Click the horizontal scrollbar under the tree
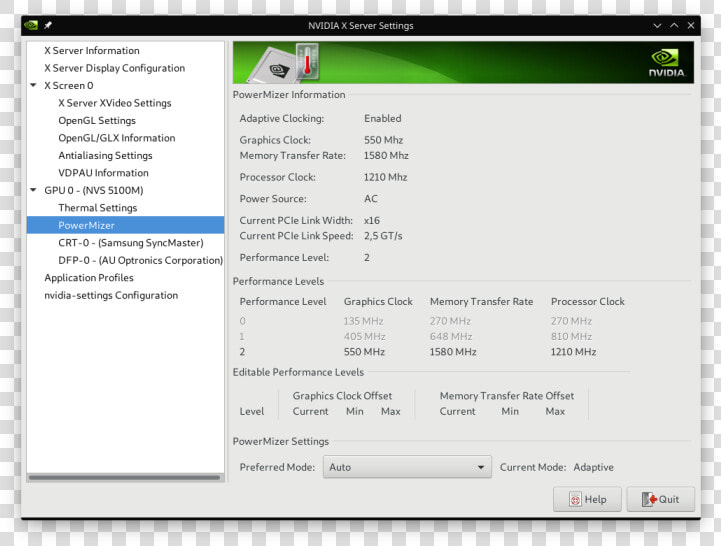The height and width of the screenshot is (546, 721). 124,477
